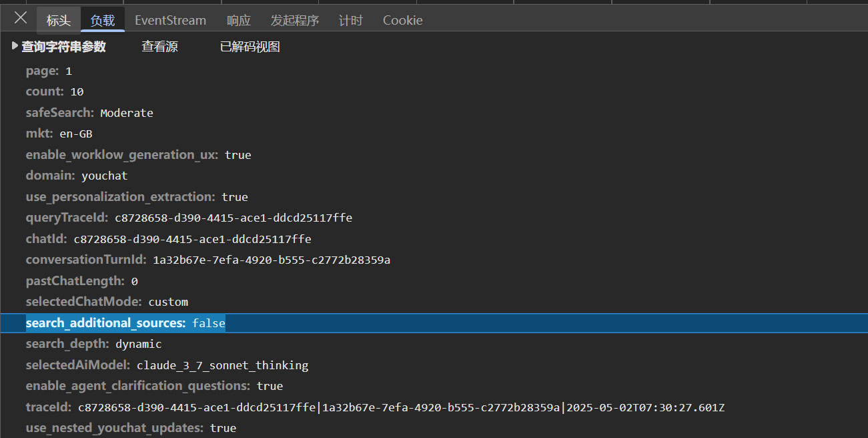Click the traceId parameter value
868x438 pixels.
[400, 407]
